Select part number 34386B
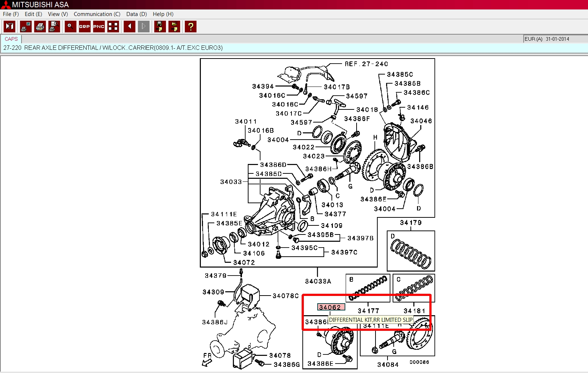Screen dimensions: 588x373 (x=420, y=167)
